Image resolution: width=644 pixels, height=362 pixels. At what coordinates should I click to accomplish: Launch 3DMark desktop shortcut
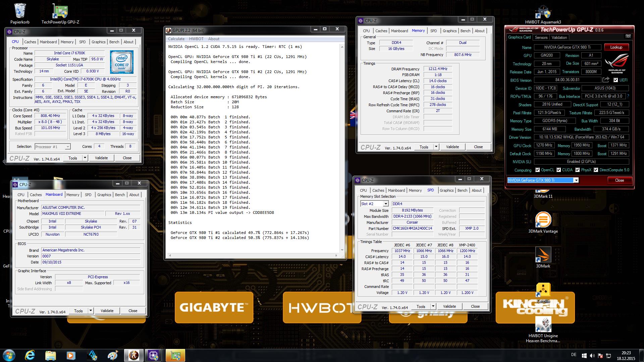[x=543, y=257]
